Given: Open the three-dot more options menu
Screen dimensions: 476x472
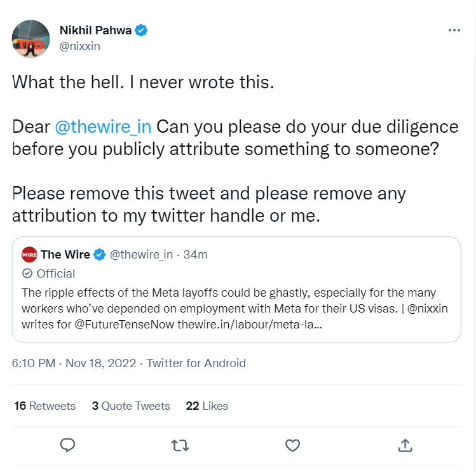Looking at the screenshot, I should pyautogui.click(x=454, y=30).
